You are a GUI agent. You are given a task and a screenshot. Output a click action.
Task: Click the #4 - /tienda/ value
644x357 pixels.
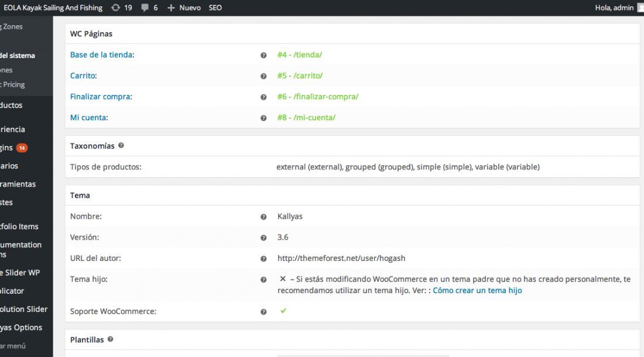[x=299, y=55]
